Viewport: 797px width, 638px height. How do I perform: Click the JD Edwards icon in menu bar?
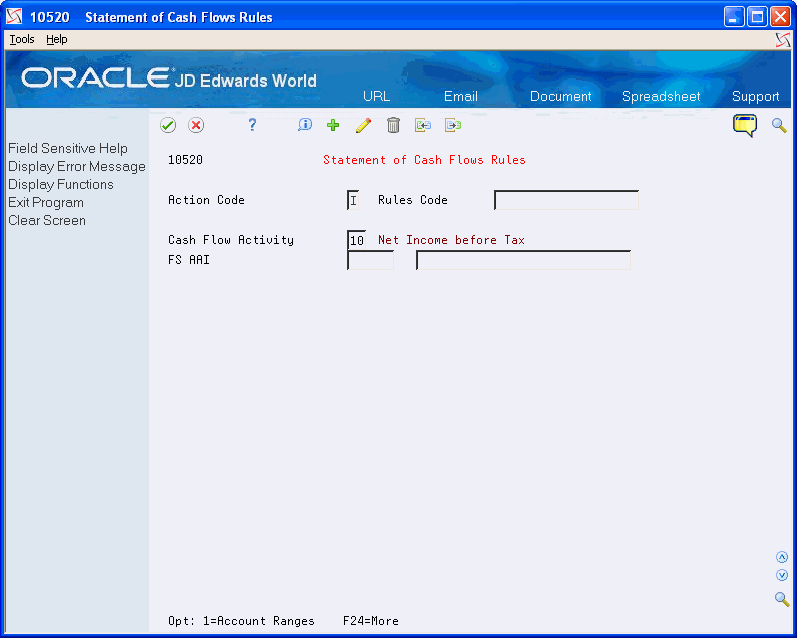[x=783, y=40]
